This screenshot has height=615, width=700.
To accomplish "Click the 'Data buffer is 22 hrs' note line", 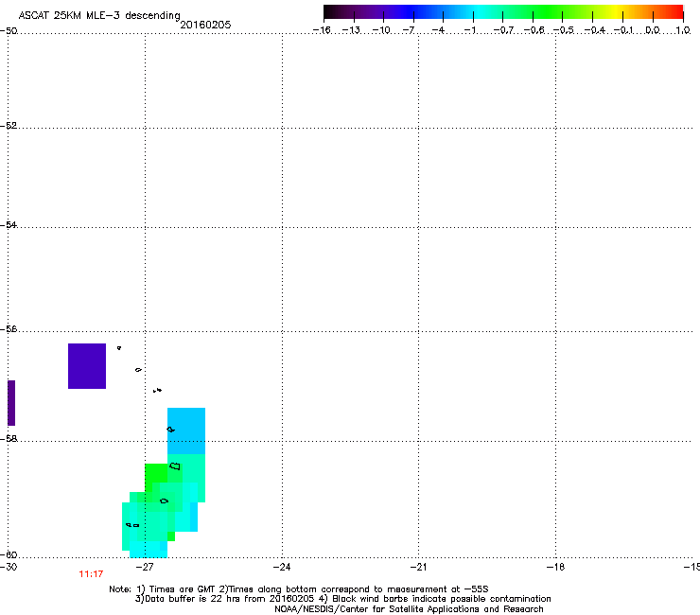I will 342,599.
